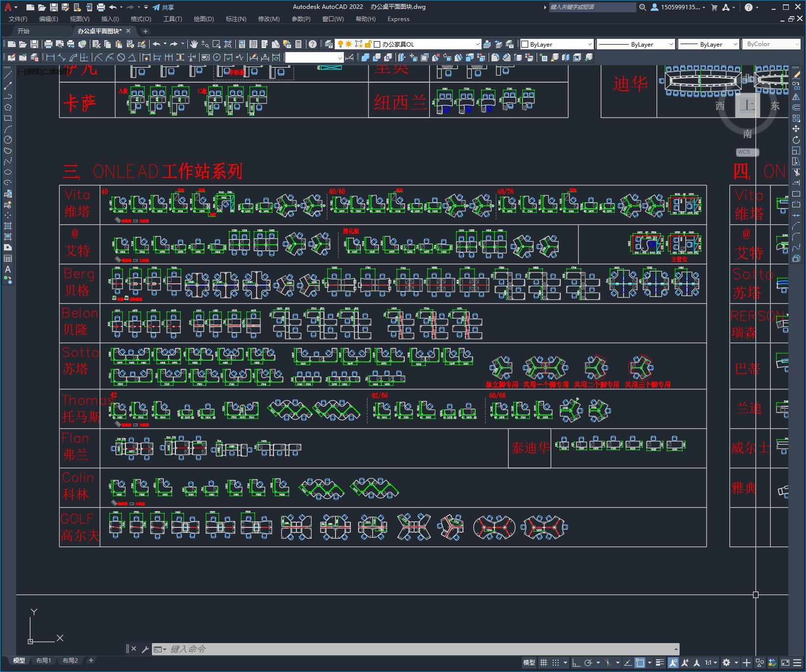Click Center Mark dimension icon

click(x=217, y=57)
